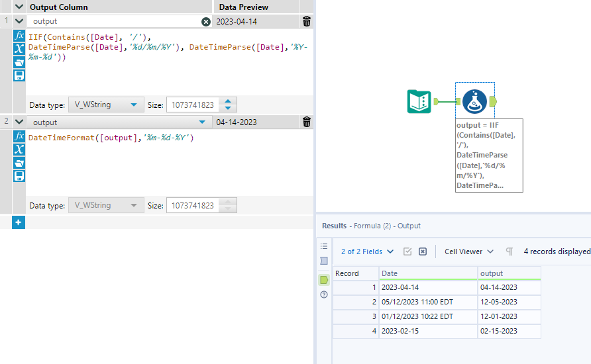Open the help icon in Results sidebar
This screenshot has width=591, height=364.
(324, 295)
